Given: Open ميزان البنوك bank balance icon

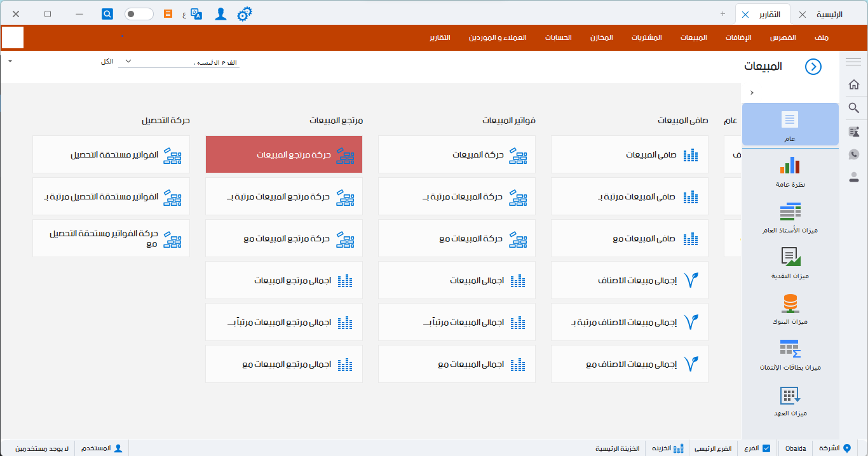Looking at the screenshot, I should [x=790, y=304].
